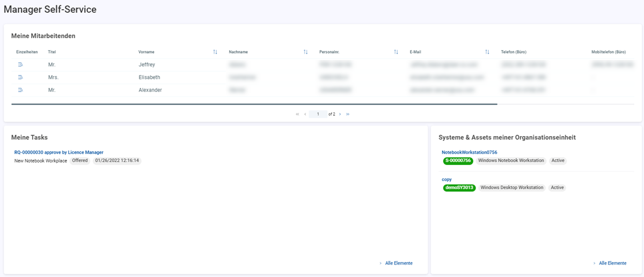The width and height of the screenshot is (644, 277).
Task: Click the Einzelheiten column header
Action: tap(27, 52)
